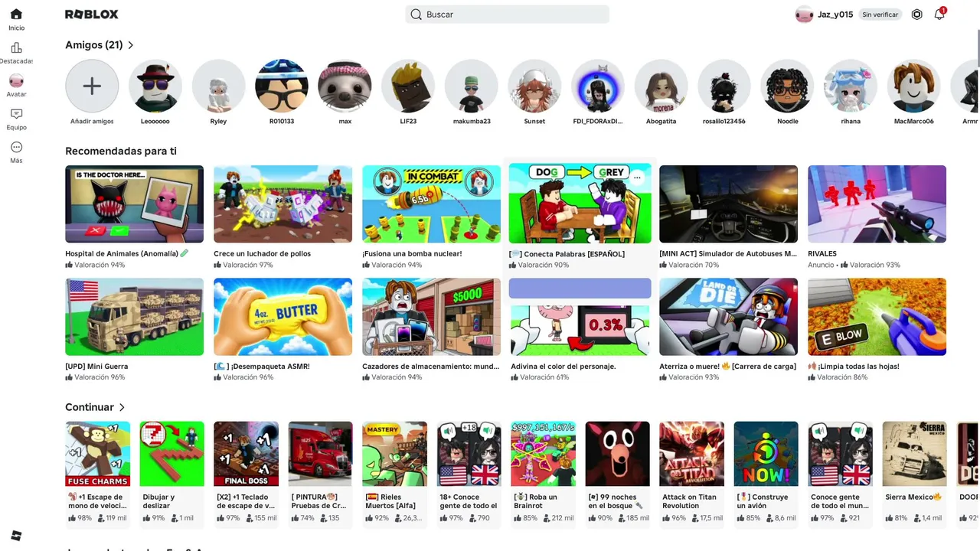Open the RIVALES game thumbnail
Viewport: 980px width, 551px height.
(877, 204)
